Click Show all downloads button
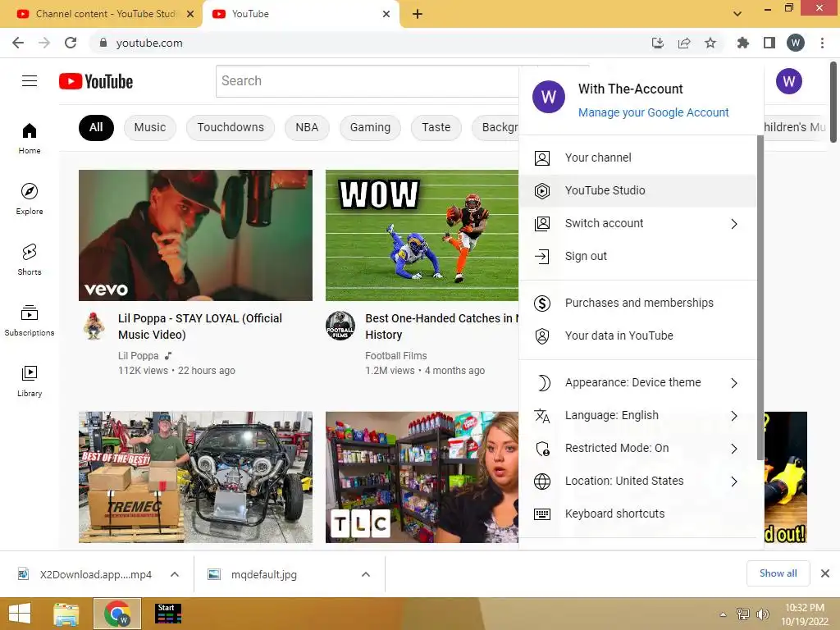 778,573
